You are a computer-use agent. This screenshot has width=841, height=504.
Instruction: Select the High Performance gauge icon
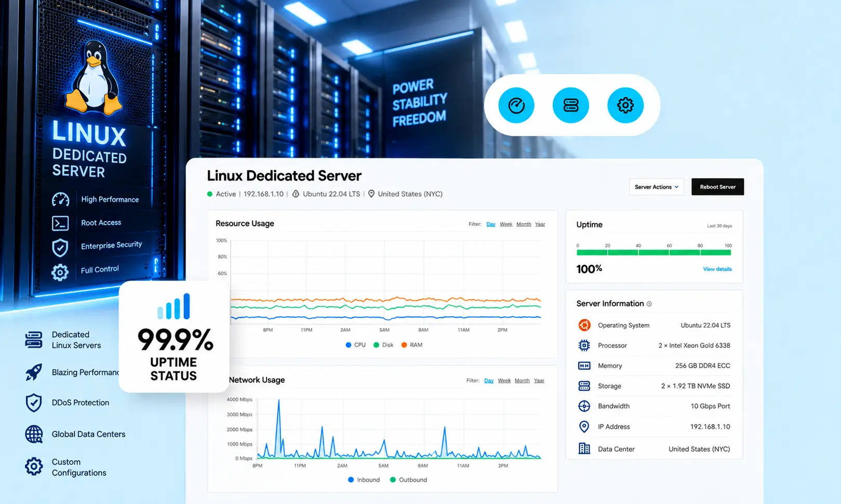tap(60, 200)
